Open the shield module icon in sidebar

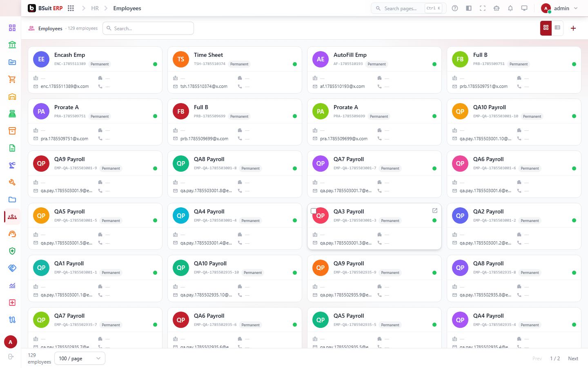pos(12,251)
